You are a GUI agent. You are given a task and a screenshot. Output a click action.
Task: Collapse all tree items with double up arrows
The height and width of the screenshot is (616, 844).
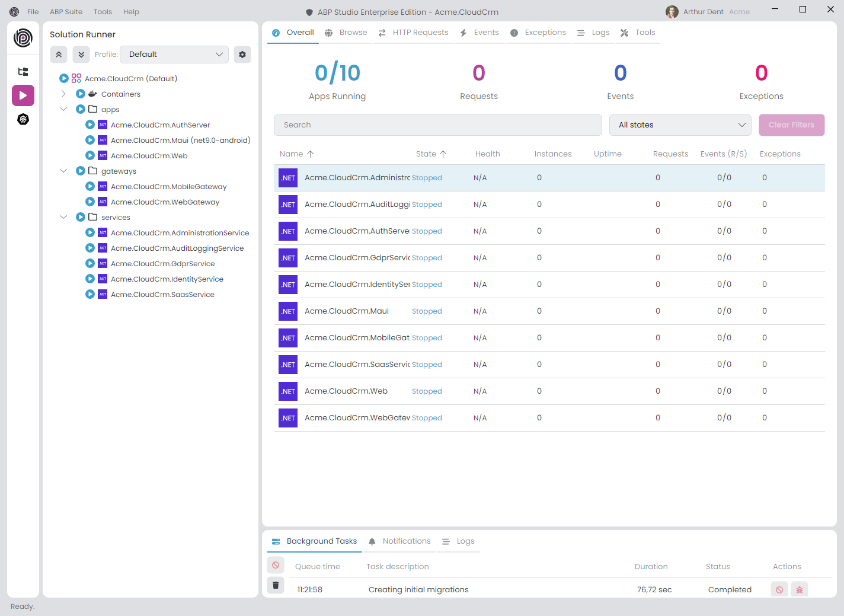coord(59,55)
